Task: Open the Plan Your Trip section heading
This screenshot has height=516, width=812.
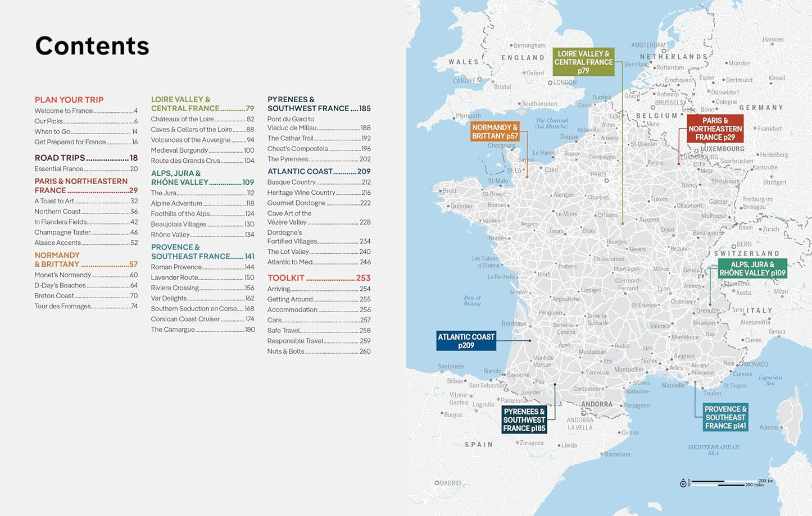Action: coord(69,100)
